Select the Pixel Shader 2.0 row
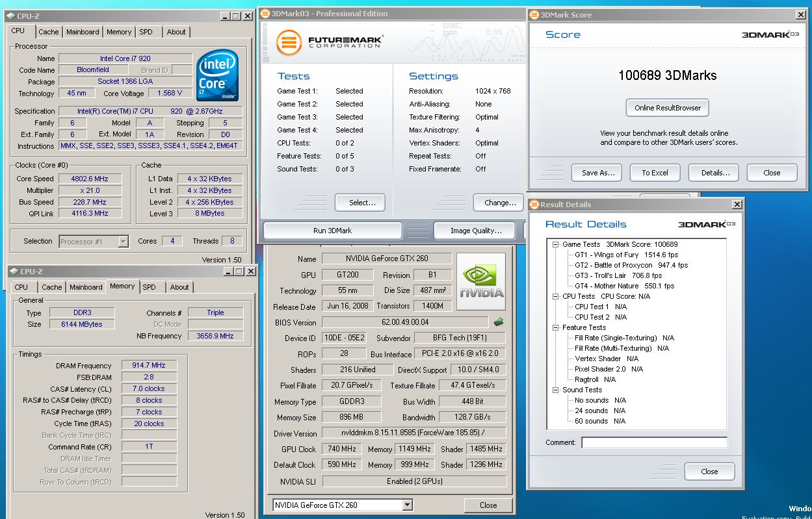 609,369
